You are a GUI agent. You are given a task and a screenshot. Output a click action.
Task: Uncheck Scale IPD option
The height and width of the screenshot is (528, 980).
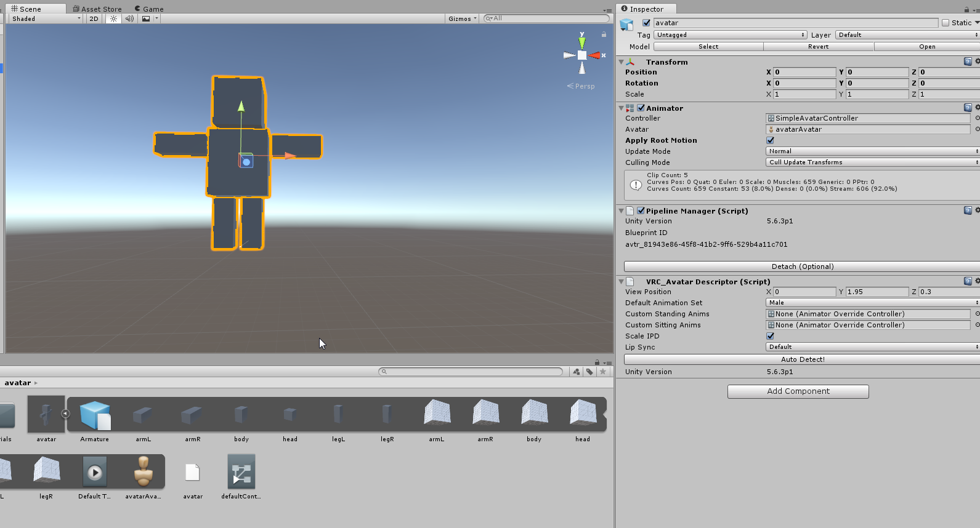[x=771, y=336]
